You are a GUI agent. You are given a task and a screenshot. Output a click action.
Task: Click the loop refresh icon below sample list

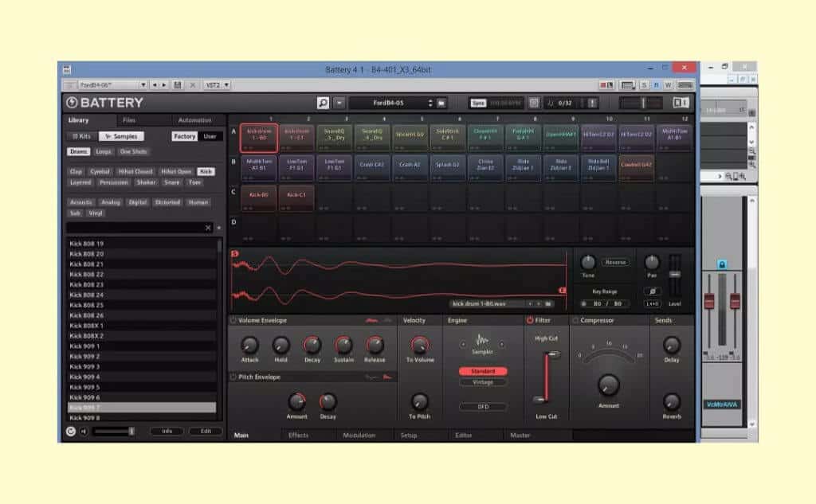(x=71, y=432)
